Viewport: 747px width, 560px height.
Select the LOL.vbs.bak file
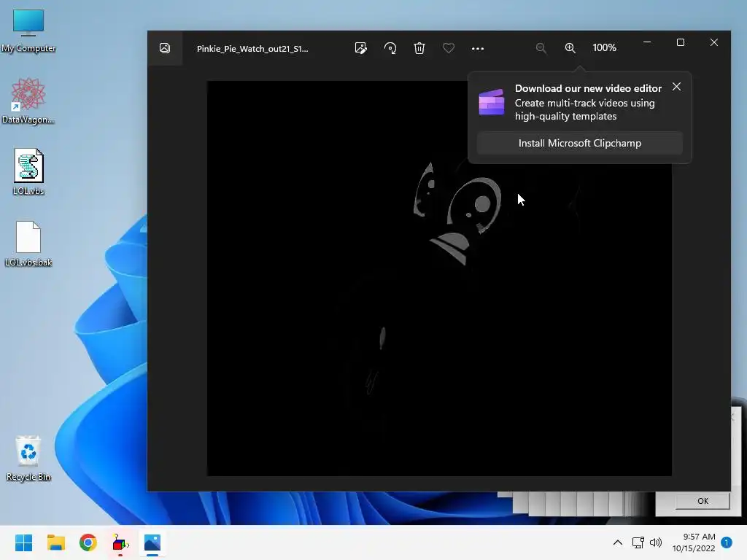[28, 244]
